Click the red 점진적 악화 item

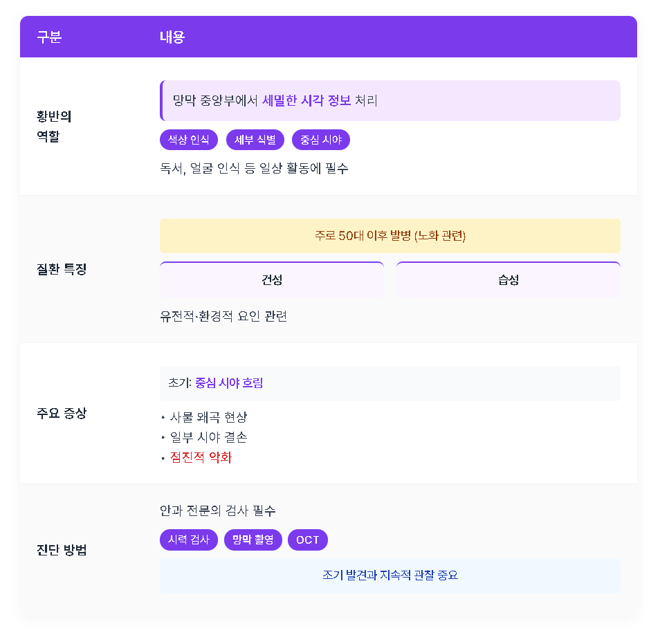click(x=201, y=457)
